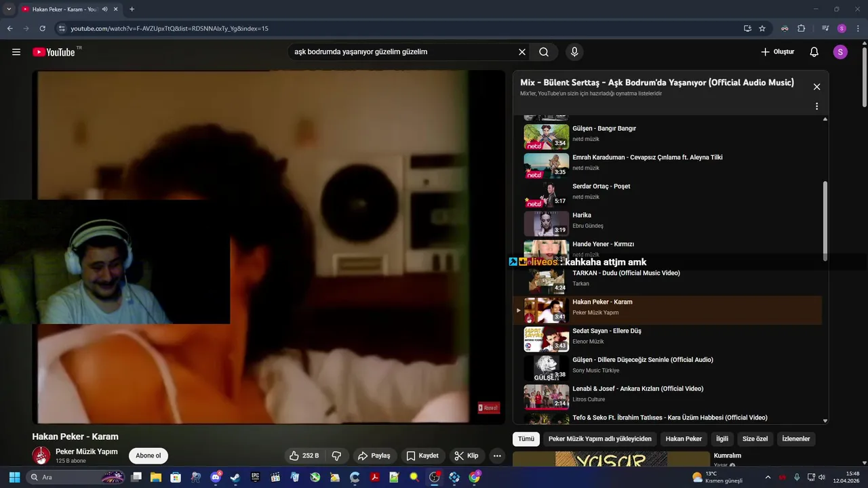Share the video via Paylaş

(374, 455)
